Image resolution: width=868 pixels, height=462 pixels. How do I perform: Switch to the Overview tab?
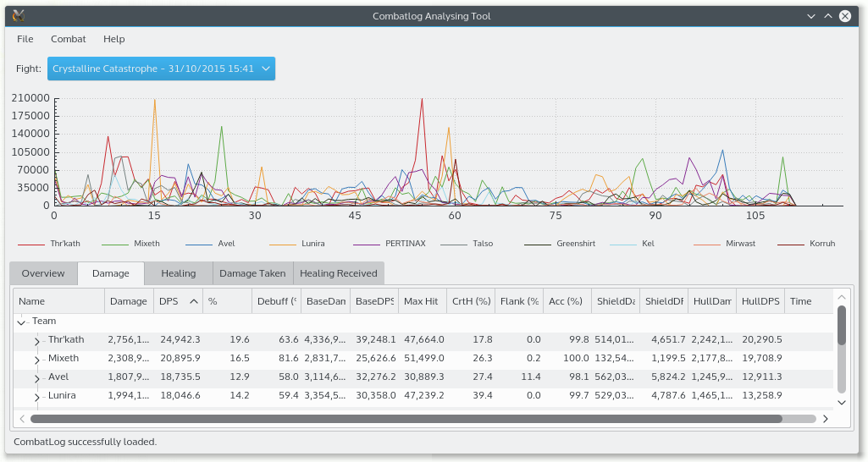[x=43, y=273]
